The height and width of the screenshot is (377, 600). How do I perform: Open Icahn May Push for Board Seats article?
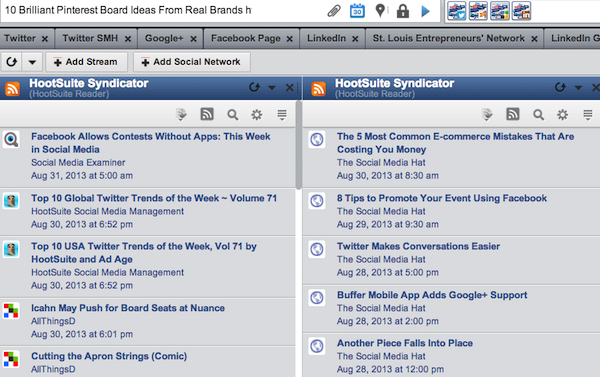point(128,308)
